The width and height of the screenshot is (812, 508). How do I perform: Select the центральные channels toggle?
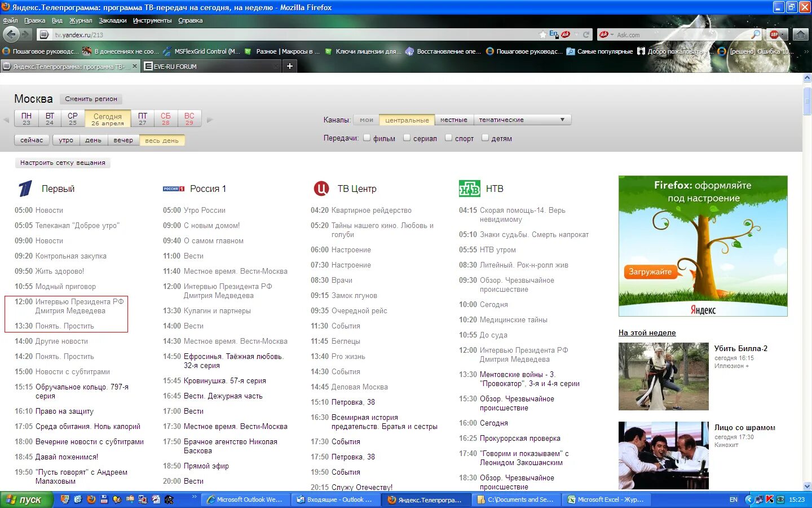[407, 120]
